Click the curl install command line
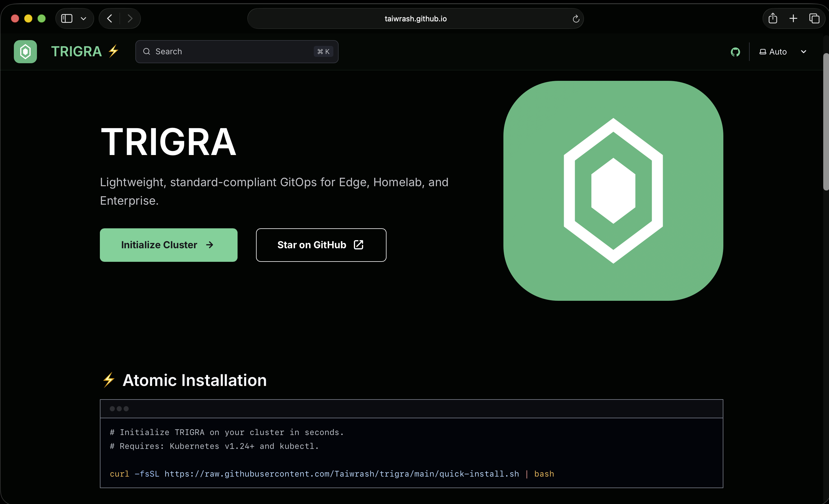 (331, 474)
